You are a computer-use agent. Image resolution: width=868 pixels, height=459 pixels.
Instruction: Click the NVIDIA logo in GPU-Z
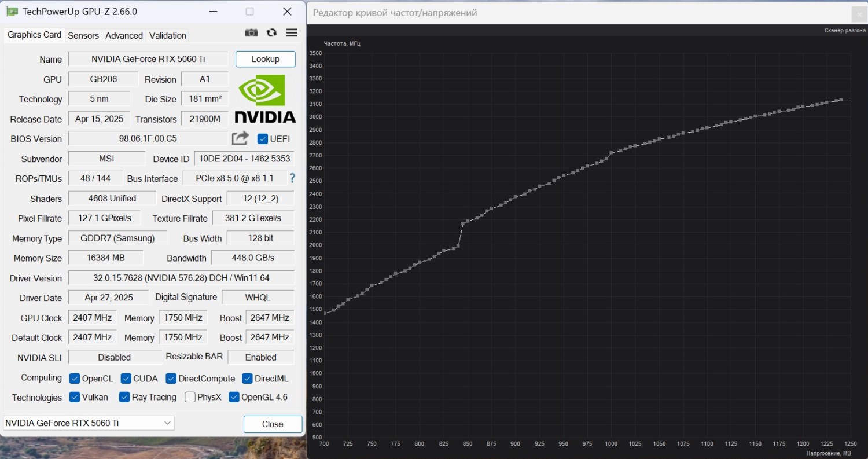pos(265,98)
